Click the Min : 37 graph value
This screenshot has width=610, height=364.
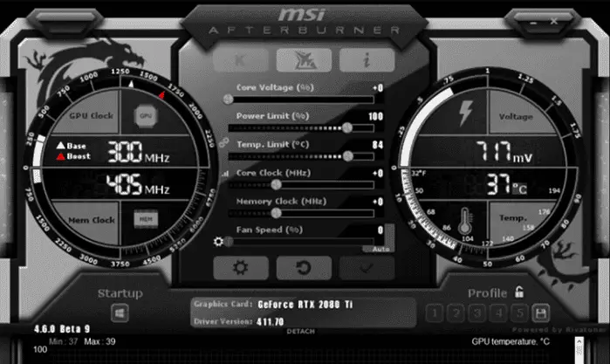pyautogui.click(x=64, y=342)
